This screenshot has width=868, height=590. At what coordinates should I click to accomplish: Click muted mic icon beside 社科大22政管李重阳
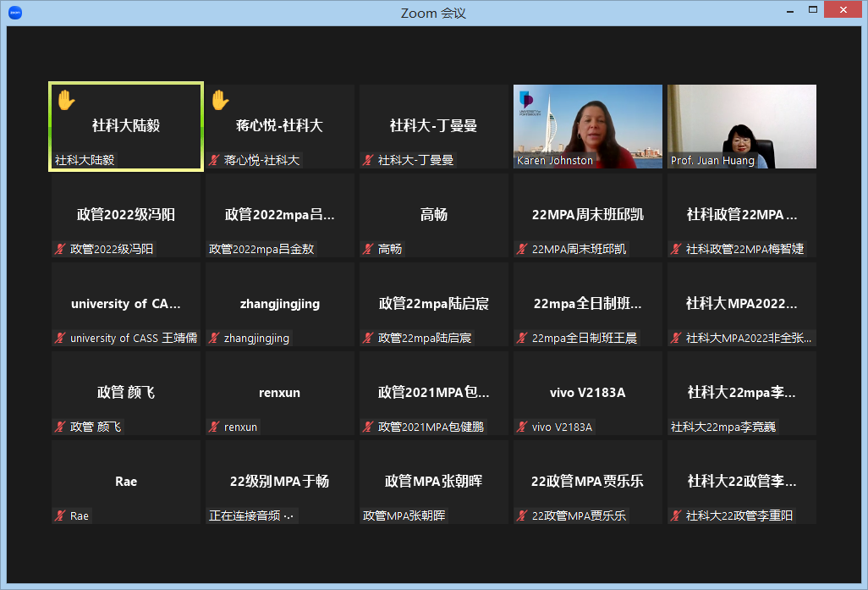676,516
